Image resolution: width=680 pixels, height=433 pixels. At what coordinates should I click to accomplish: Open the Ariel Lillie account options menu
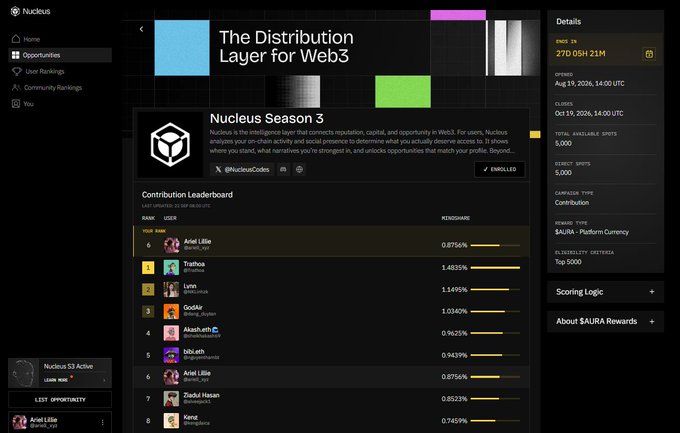coord(102,422)
